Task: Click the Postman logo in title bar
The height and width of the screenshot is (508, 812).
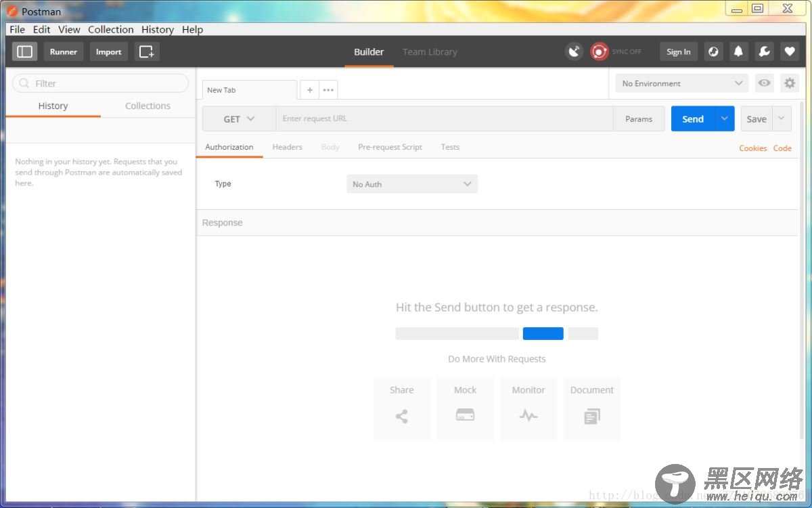Action: click(12, 11)
